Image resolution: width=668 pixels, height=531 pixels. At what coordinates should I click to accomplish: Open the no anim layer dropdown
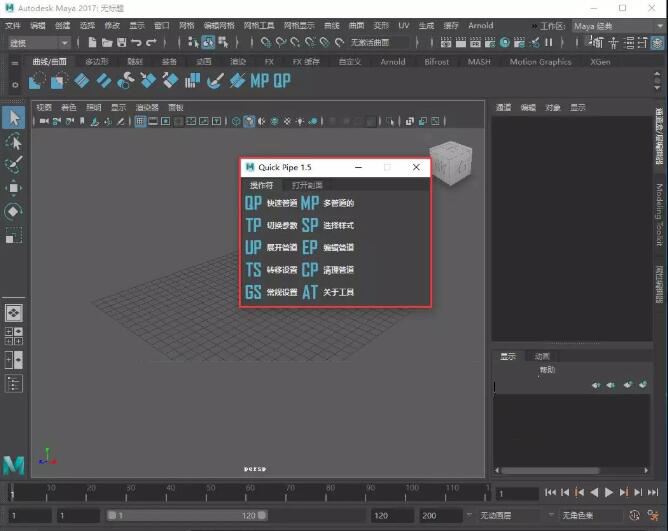(x=509, y=516)
